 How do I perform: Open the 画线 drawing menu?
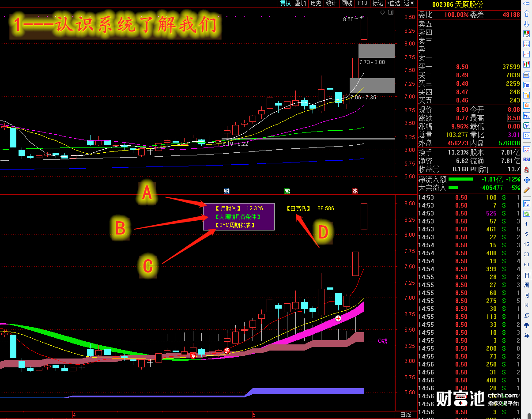point(347,3)
